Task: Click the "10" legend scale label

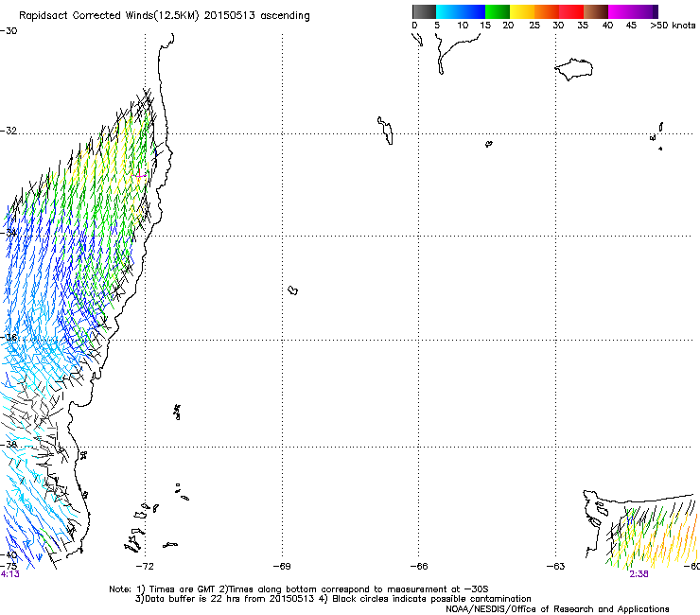Action: [463, 26]
